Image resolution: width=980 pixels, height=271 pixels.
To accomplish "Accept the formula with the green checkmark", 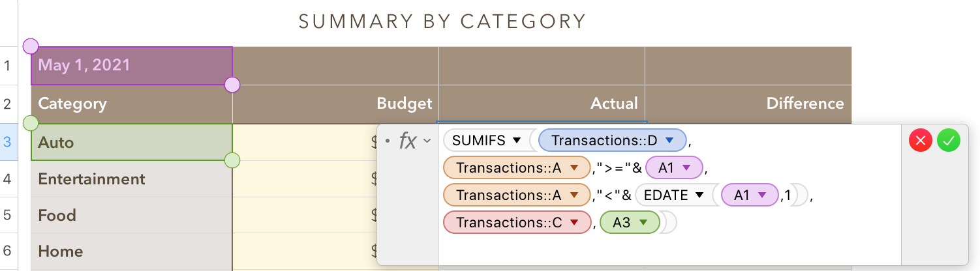I will click(949, 141).
